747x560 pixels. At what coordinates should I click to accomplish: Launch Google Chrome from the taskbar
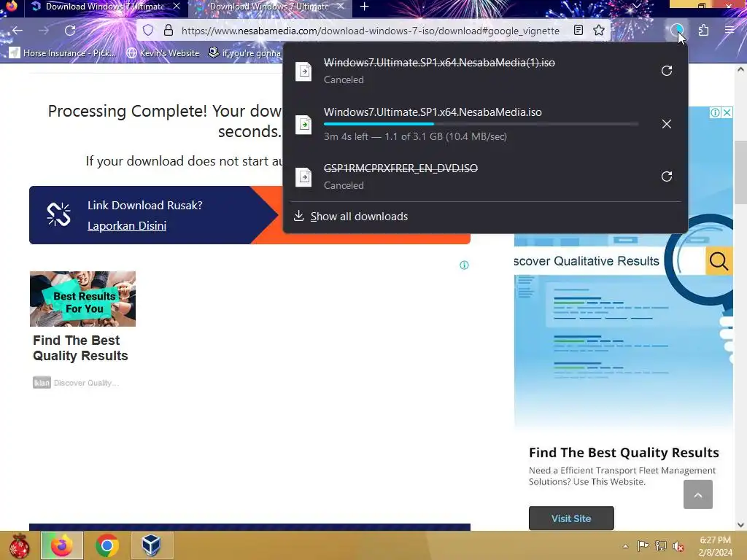107,545
